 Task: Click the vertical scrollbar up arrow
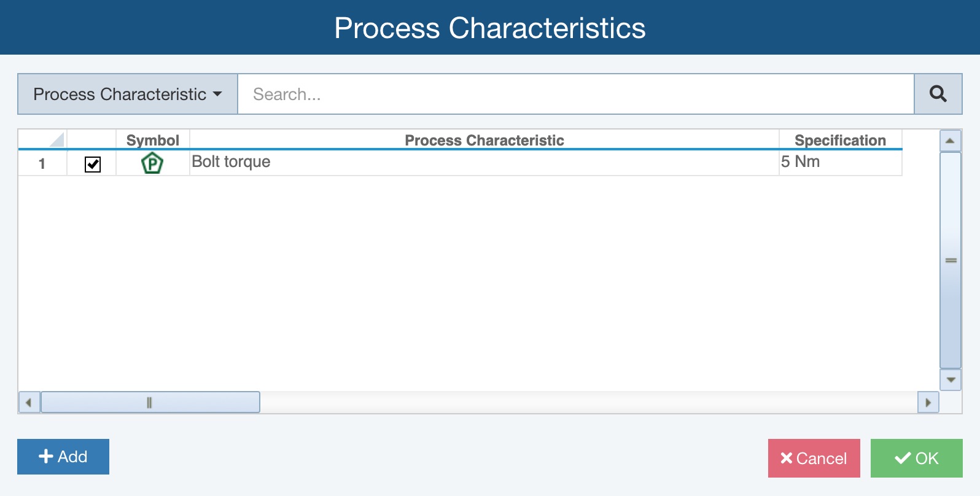(950, 141)
